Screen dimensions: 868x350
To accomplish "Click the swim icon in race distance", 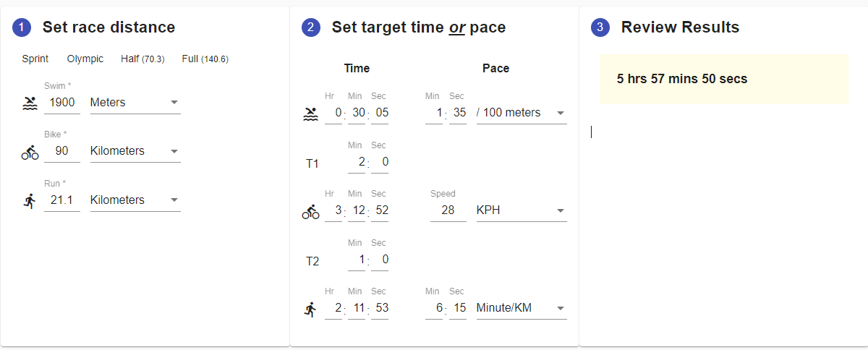I will point(30,103).
